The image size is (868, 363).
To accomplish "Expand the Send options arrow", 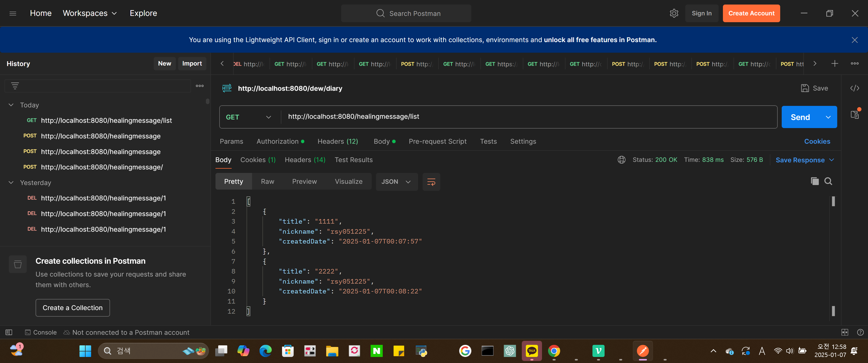I will coord(828,117).
